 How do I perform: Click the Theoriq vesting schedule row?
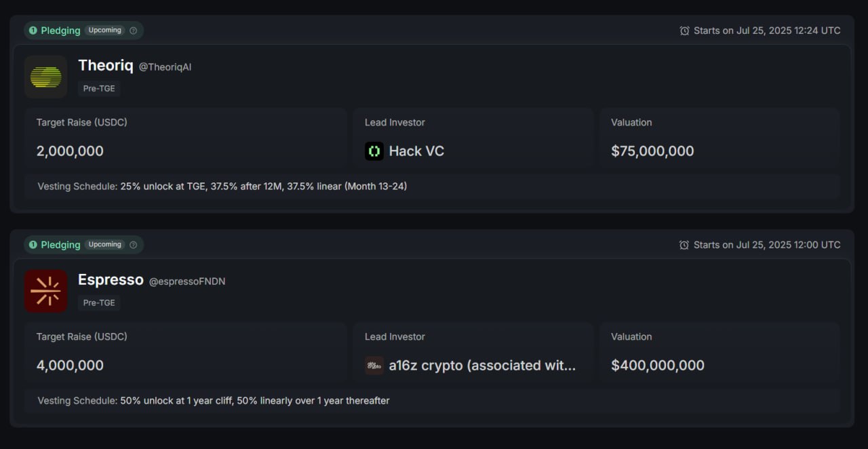click(432, 186)
